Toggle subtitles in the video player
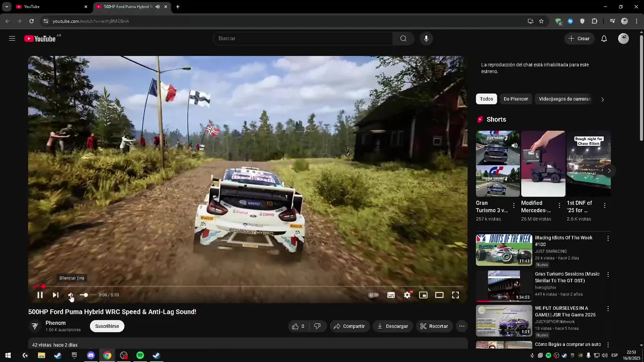 pyautogui.click(x=391, y=295)
